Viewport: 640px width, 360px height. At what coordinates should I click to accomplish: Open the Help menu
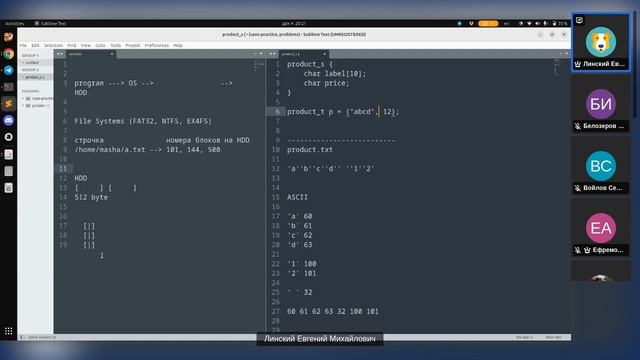(178, 45)
